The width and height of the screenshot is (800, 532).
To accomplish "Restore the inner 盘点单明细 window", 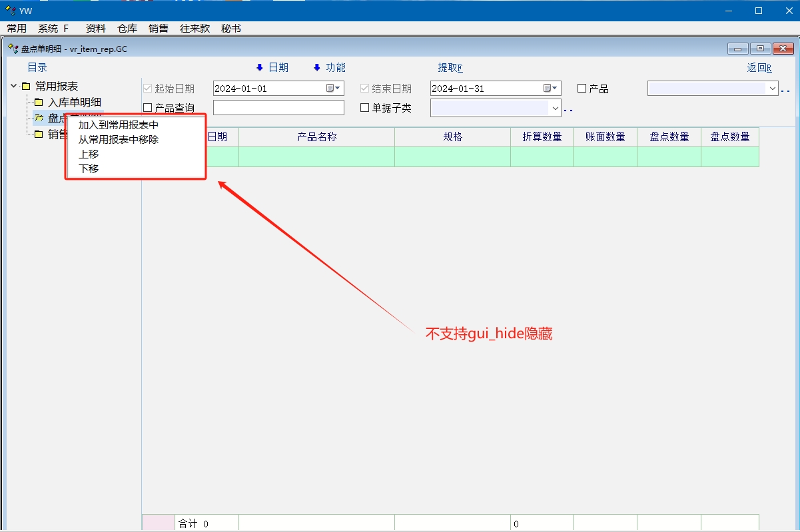I will [760, 49].
